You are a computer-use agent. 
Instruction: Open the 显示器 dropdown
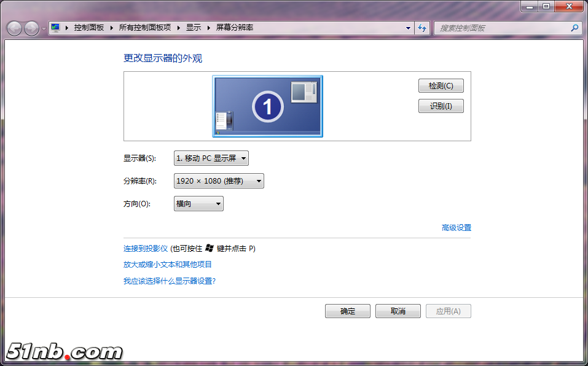[x=211, y=158]
